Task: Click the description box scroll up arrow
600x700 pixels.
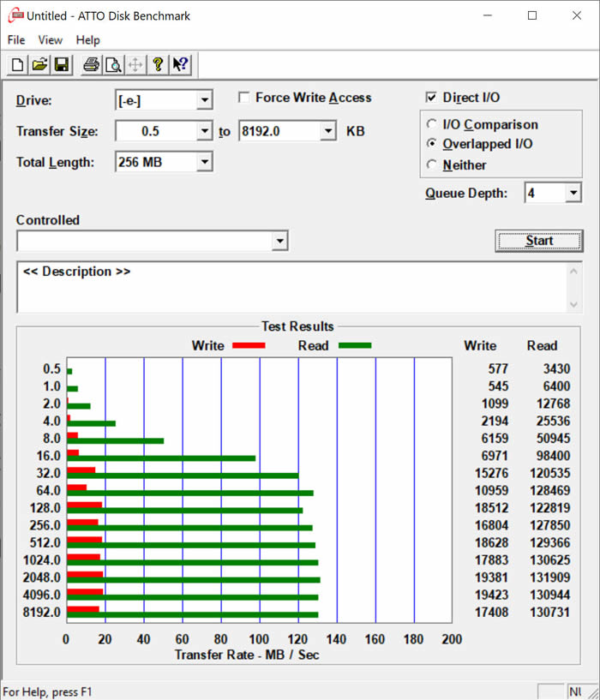Action: click(x=574, y=272)
